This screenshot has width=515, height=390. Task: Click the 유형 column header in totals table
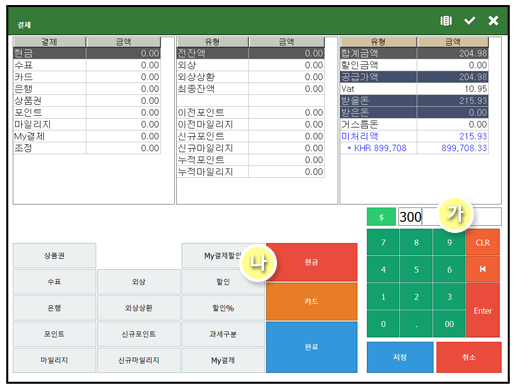point(378,42)
